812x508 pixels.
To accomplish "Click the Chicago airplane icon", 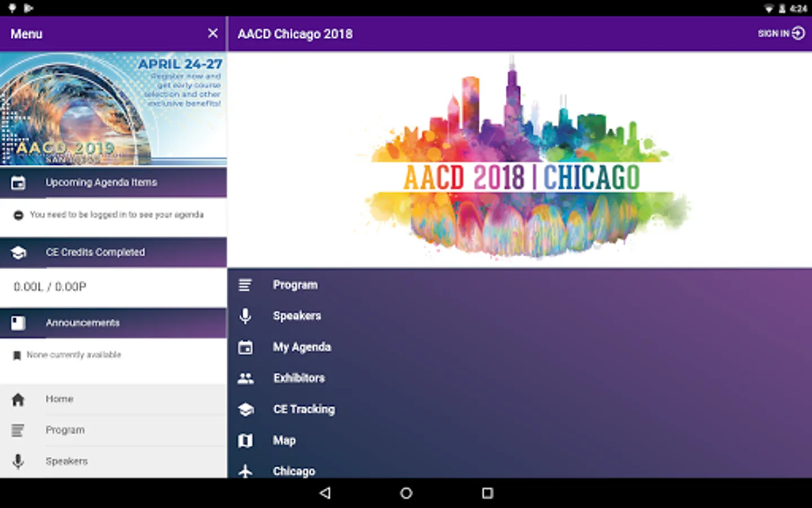I will click(245, 471).
